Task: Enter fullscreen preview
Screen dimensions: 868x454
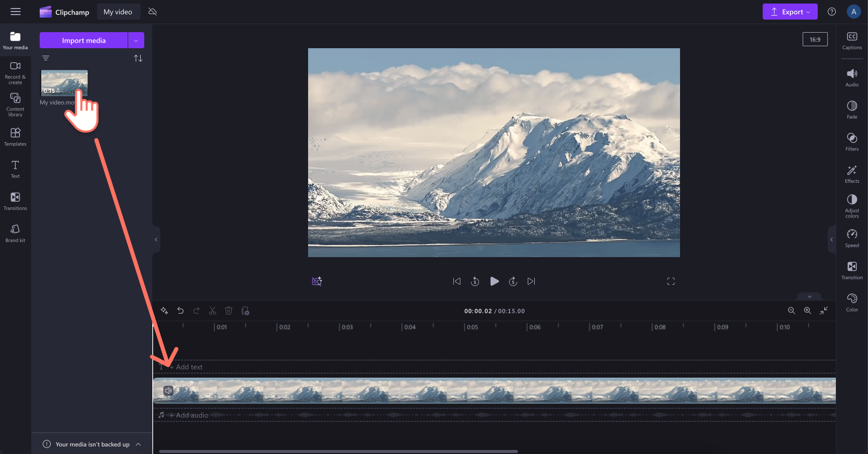Action: tap(671, 281)
